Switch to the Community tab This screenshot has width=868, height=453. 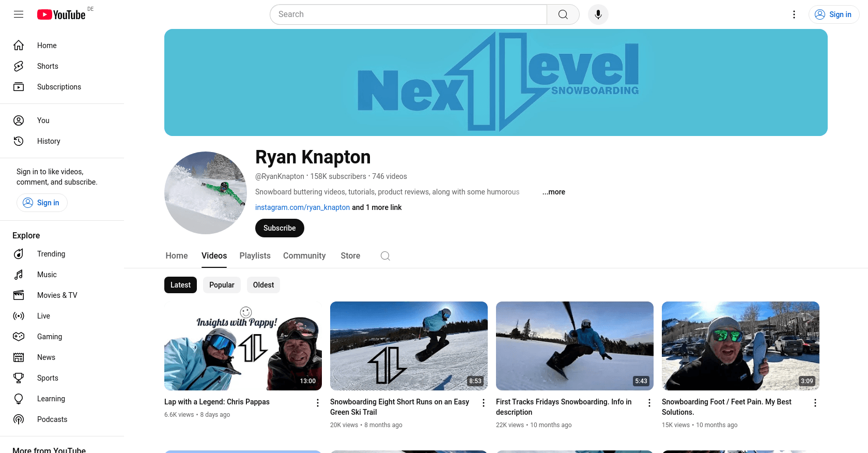(x=304, y=256)
